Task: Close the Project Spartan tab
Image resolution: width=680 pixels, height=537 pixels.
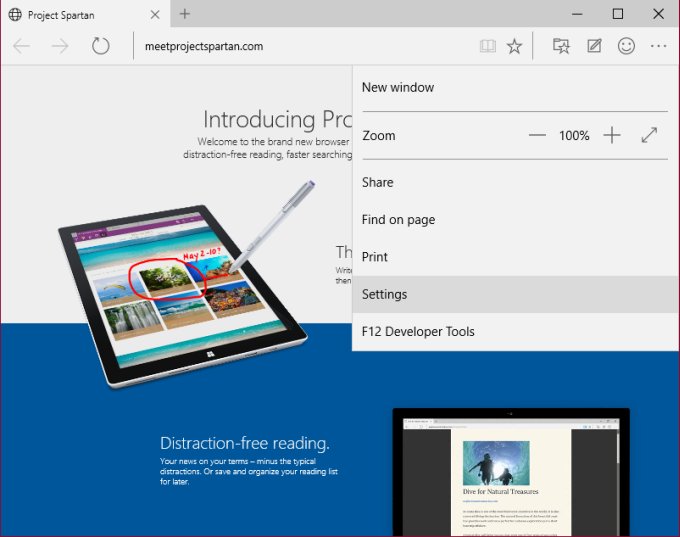Action: [155, 15]
